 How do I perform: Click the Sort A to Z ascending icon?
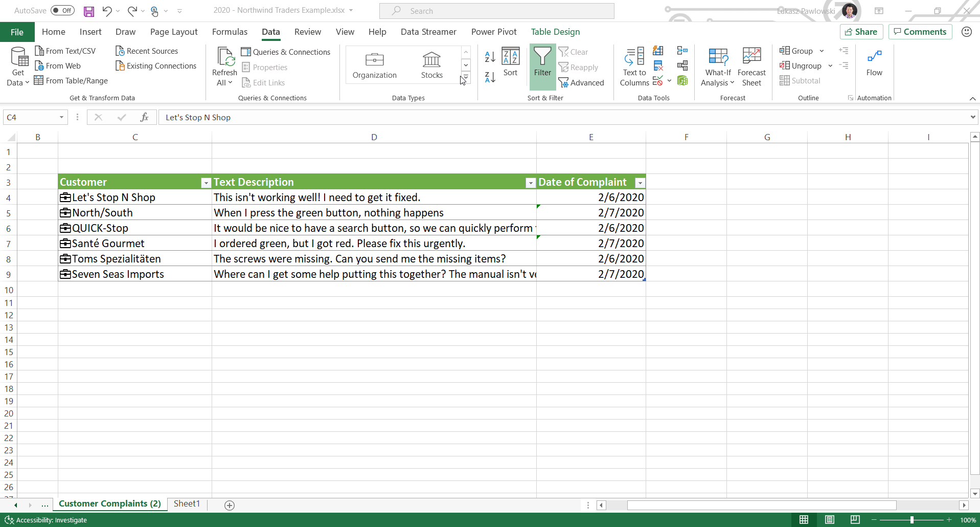[489, 57]
